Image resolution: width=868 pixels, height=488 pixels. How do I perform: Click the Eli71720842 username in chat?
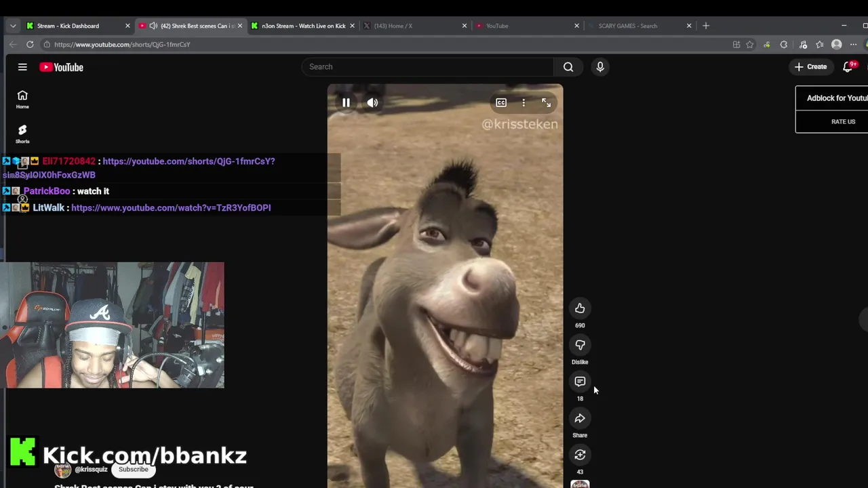(x=68, y=161)
